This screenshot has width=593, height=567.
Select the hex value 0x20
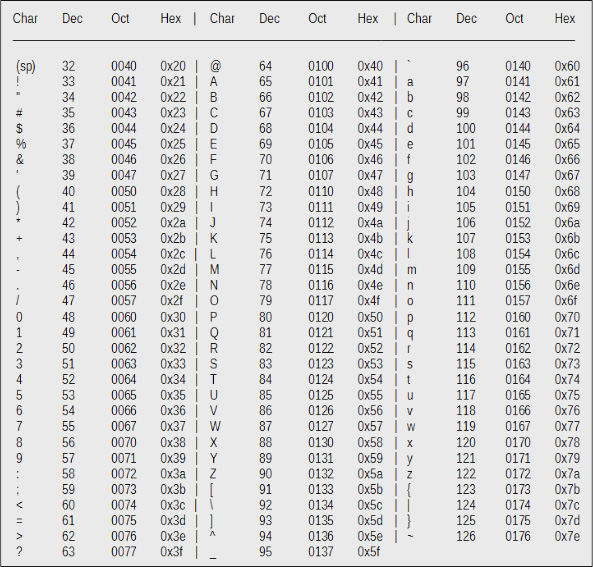(x=173, y=66)
